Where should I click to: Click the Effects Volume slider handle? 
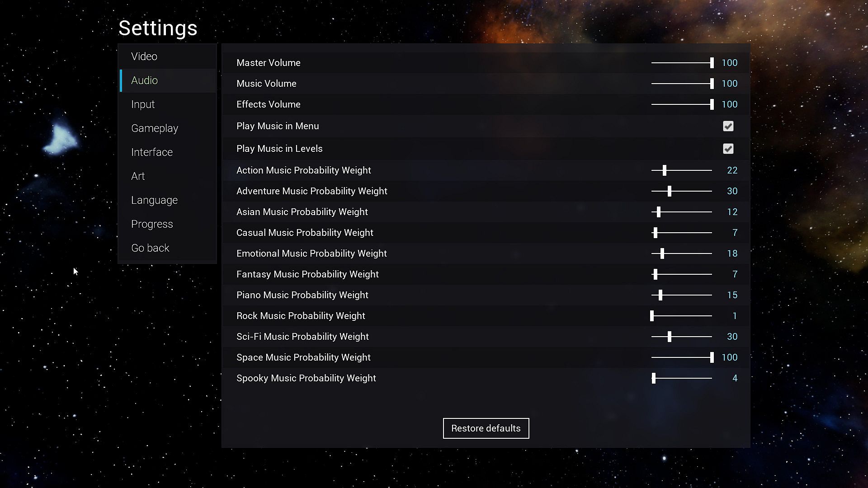[712, 104]
